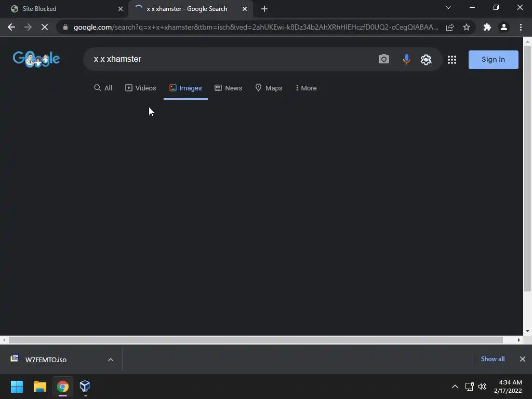This screenshot has width=532, height=399.
Task: Click the forward navigation arrow
Action: tap(28, 27)
